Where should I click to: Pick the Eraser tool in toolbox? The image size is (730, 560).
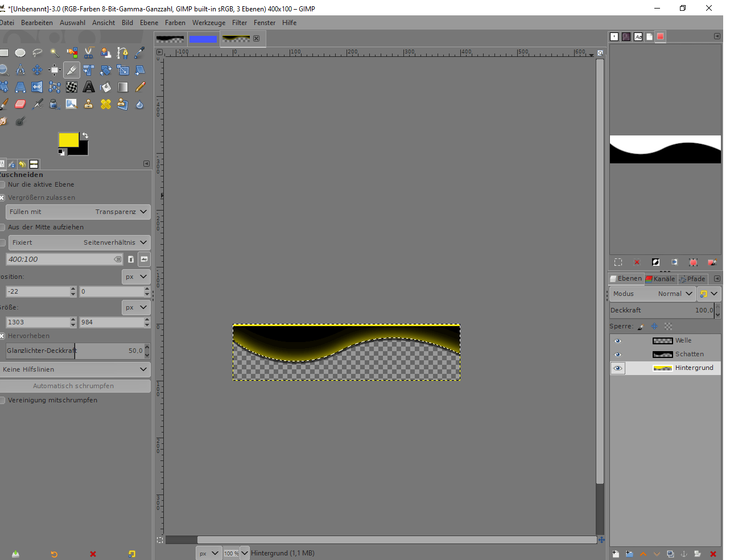20,104
